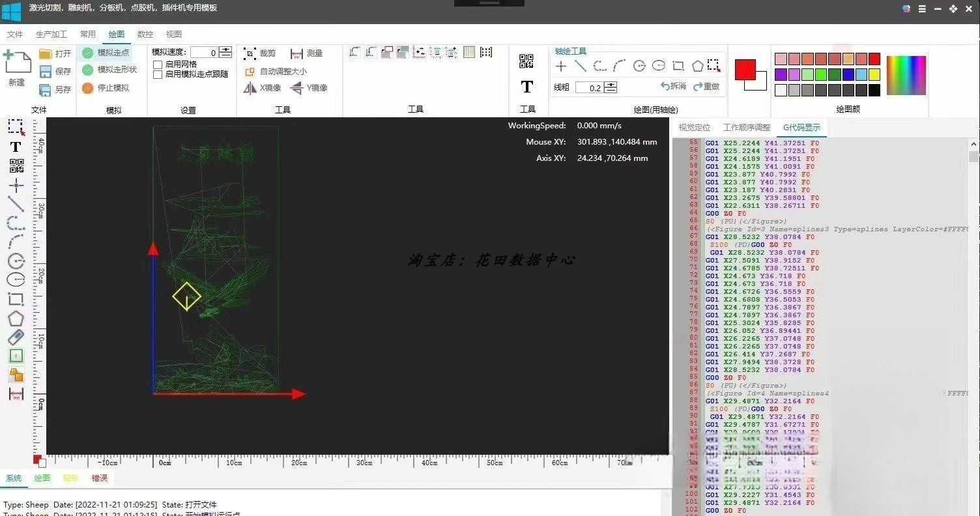Viewport: 980px width, 516px height.
Task: Switch to the G代码显示 tab
Action: [802, 128]
